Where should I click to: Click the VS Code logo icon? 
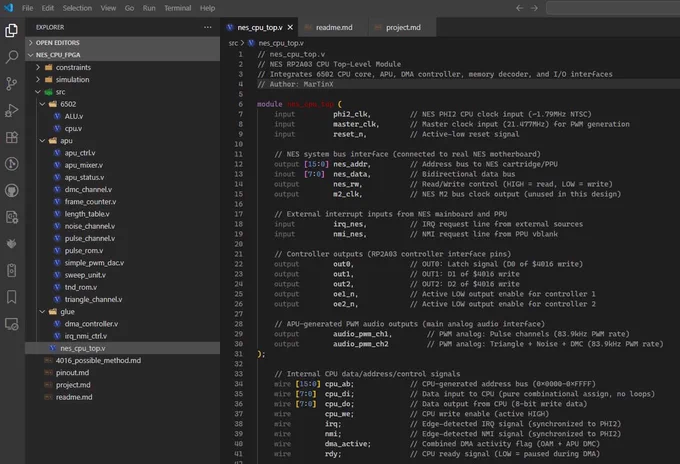point(8,8)
